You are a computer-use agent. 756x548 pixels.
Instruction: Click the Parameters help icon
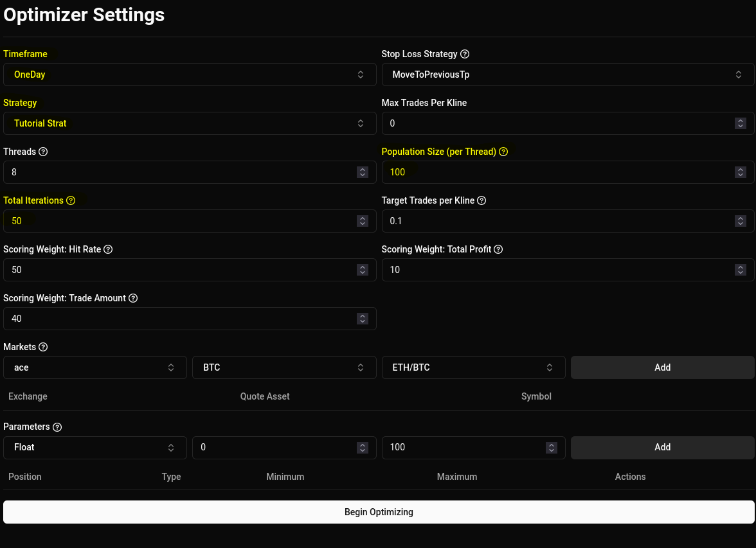pyautogui.click(x=57, y=427)
